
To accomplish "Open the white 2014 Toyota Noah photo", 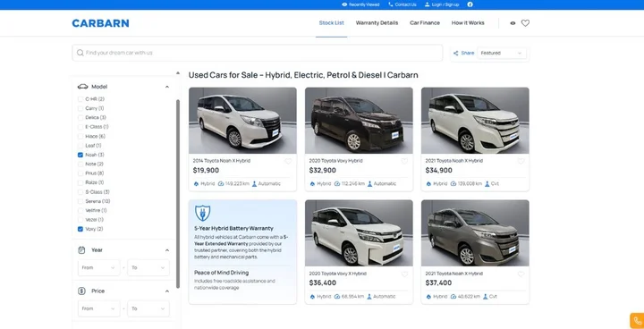I will click(x=242, y=121).
